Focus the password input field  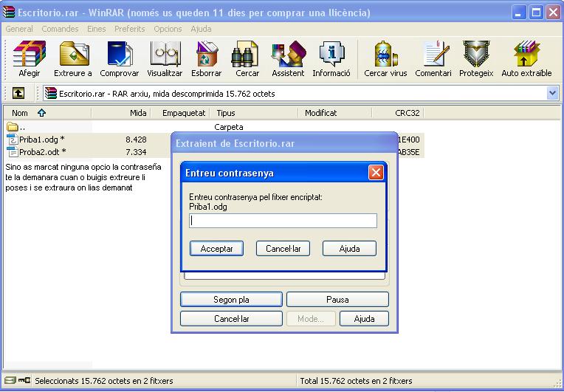283,221
